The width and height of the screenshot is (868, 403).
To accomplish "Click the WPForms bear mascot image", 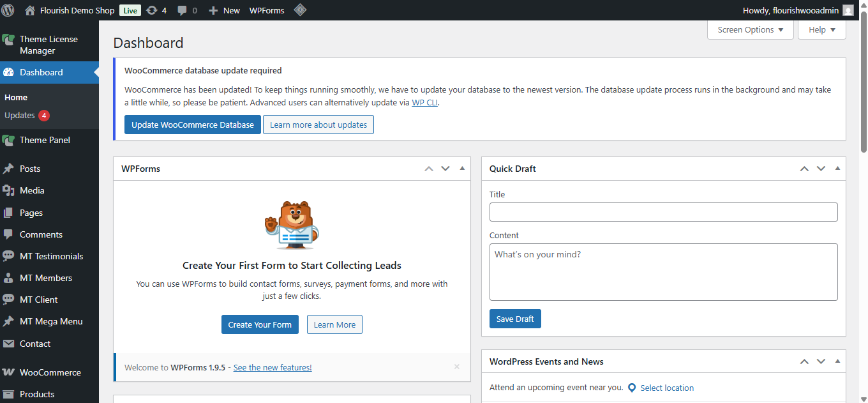I will click(x=292, y=225).
